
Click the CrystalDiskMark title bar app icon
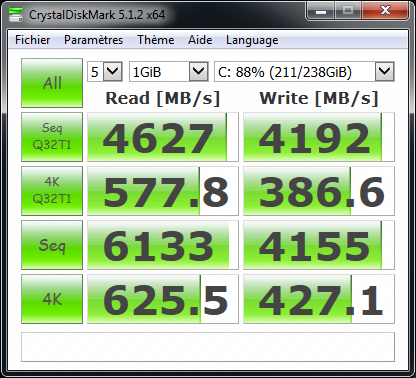click(x=15, y=15)
